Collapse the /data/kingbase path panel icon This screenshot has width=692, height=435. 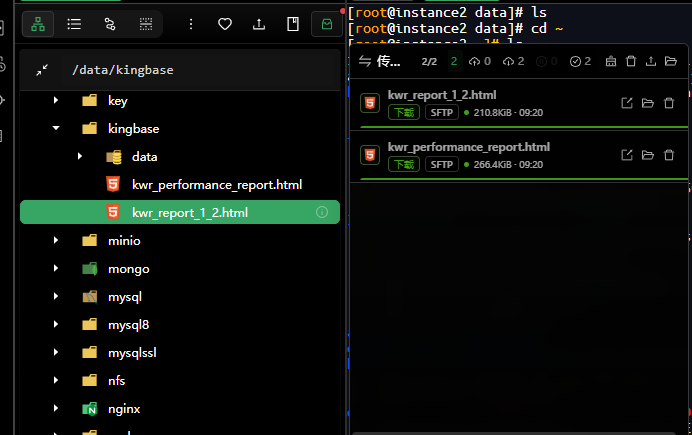coord(42,70)
